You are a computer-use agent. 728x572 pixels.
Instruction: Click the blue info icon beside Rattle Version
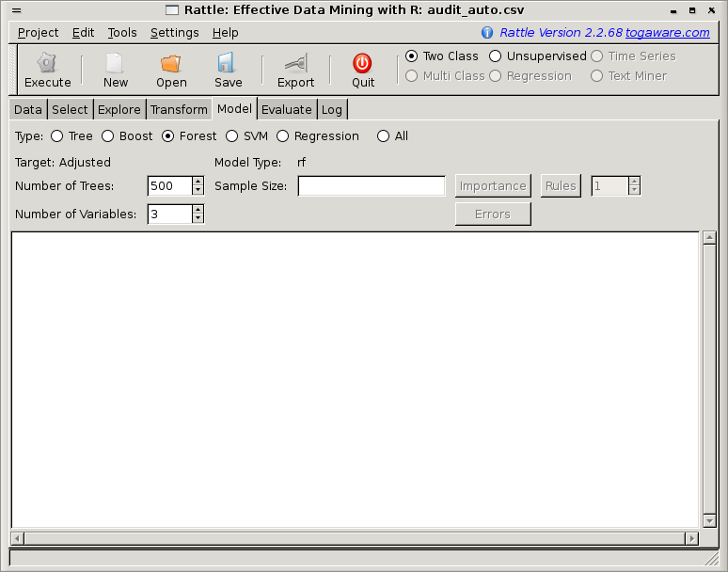click(x=487, y=33)
